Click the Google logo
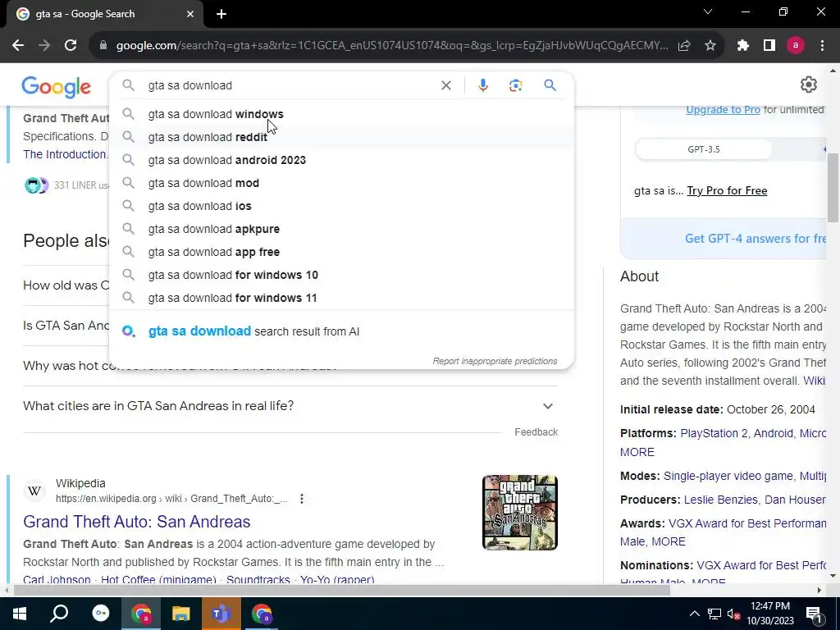The height and width of the screenshot is (630, 840). [57, 87]
